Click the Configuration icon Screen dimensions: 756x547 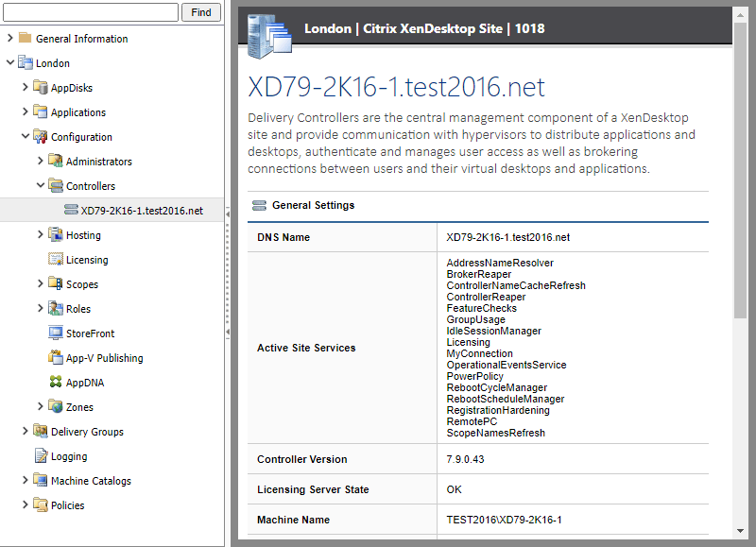41,136
